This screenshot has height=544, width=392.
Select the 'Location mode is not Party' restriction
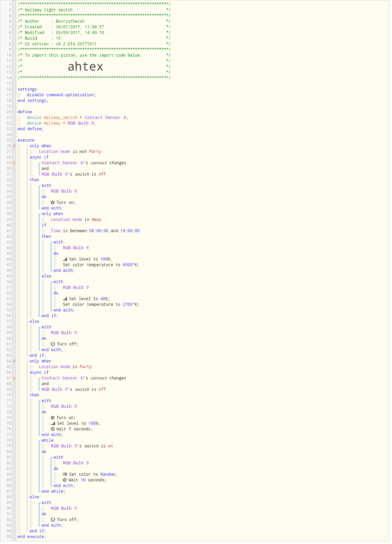click(x=70, y=152)
